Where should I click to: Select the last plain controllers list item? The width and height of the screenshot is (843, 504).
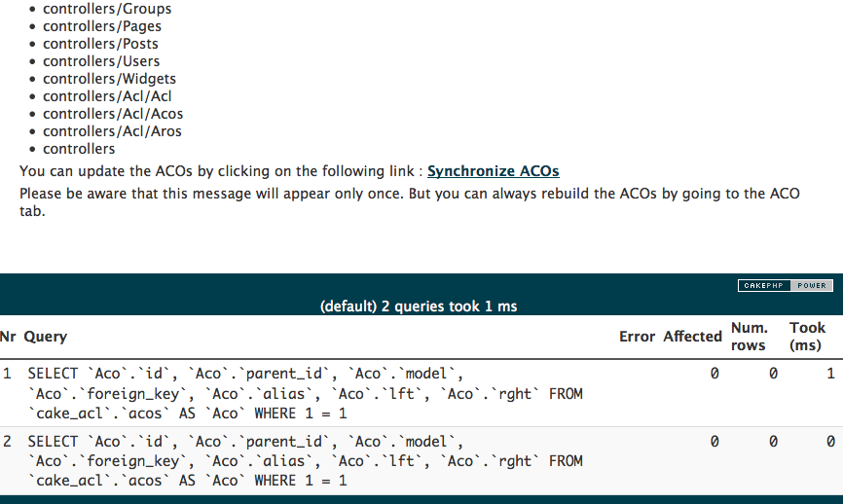click(79, 149)
